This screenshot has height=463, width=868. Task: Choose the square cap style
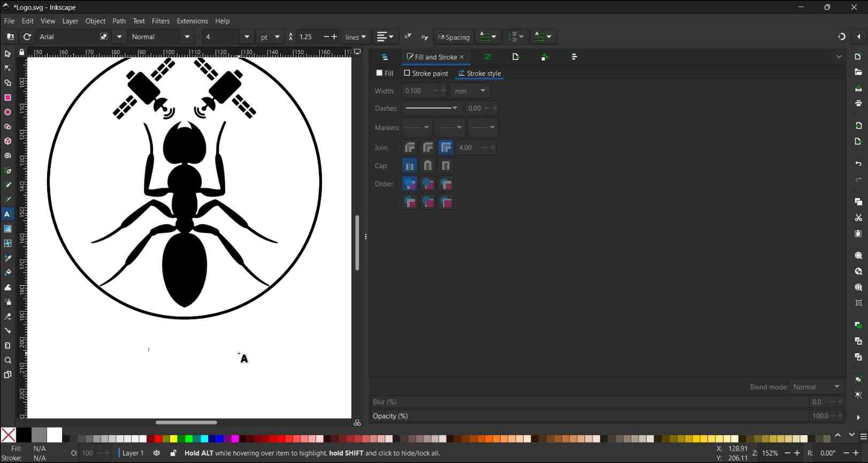(x=445, y=166)
